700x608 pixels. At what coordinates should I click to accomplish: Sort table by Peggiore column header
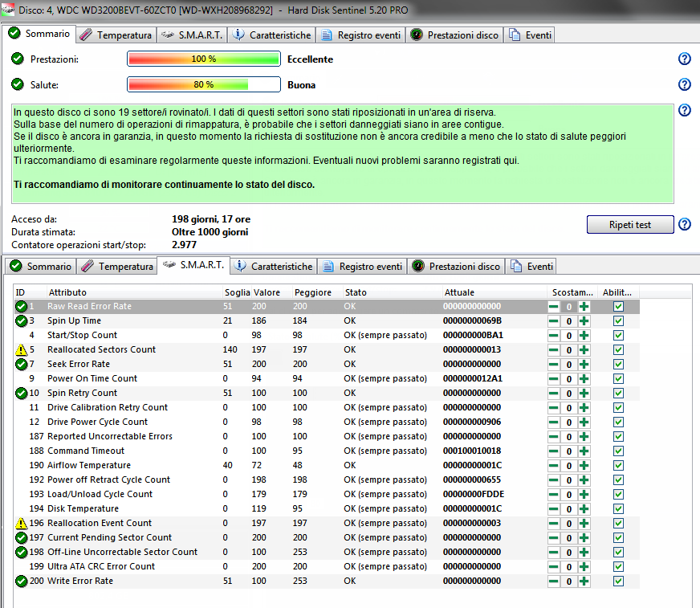316,292
